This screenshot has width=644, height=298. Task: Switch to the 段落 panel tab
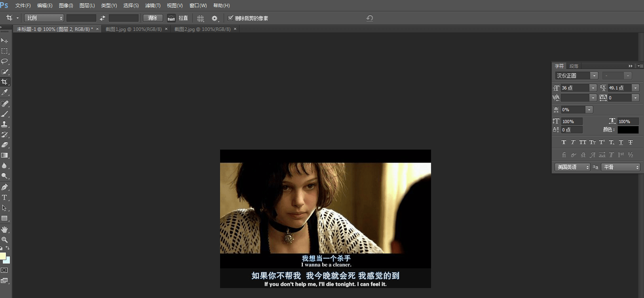574,66
